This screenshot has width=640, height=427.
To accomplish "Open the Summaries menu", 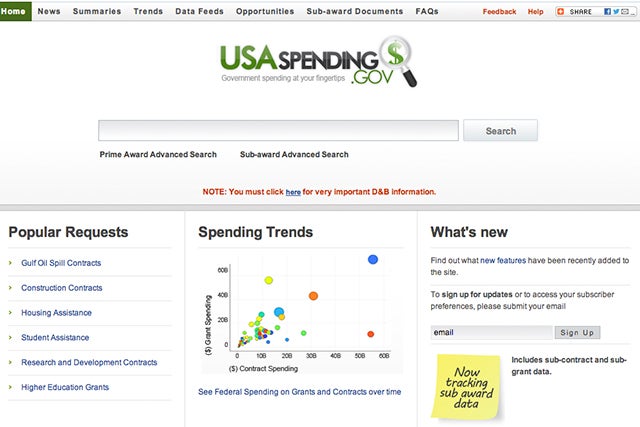I will coord(97,12).
